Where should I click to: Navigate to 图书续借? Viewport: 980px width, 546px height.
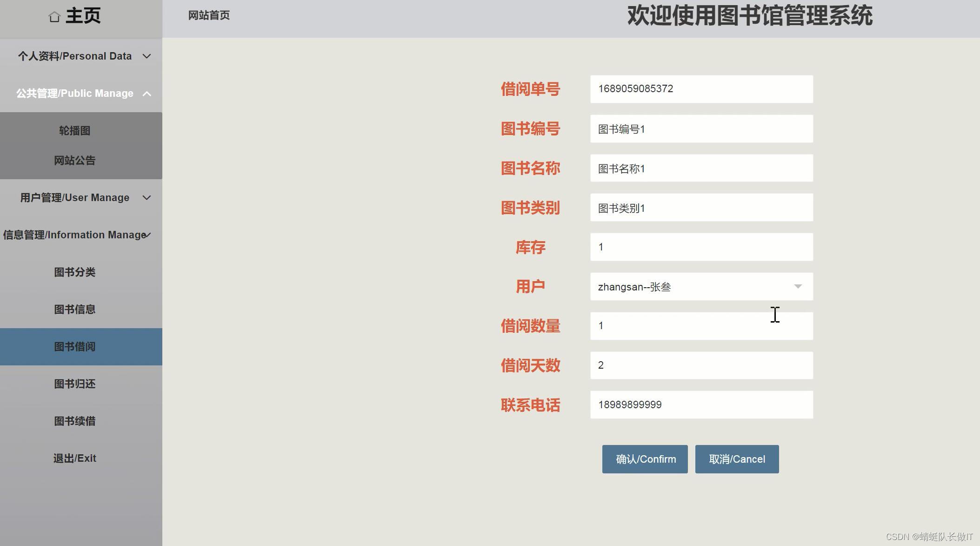(x=74, y=421)
